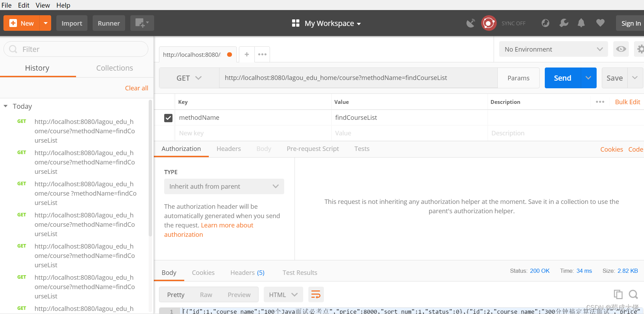Open the browse globe icon

pos(545,23)
